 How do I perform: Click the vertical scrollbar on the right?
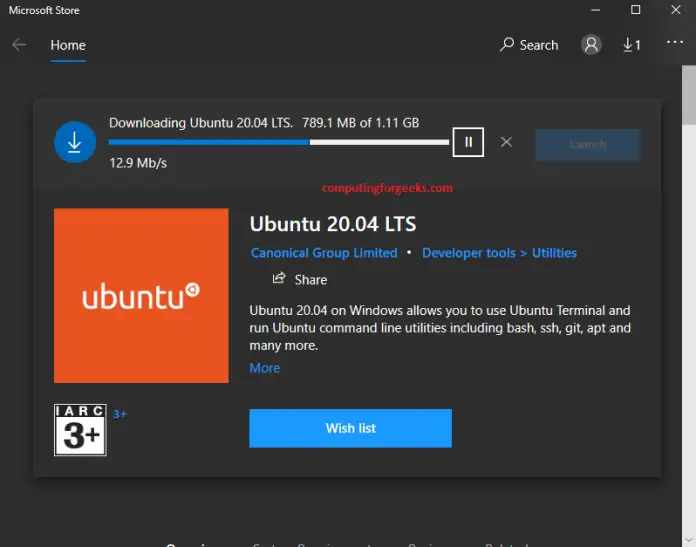tap(687, 300)
